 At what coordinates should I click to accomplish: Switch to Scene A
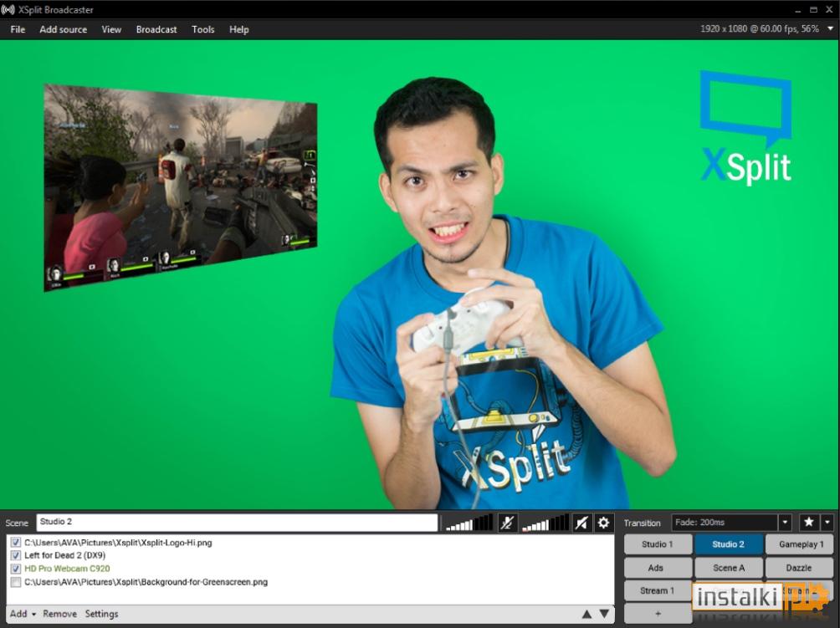(728, 568)
